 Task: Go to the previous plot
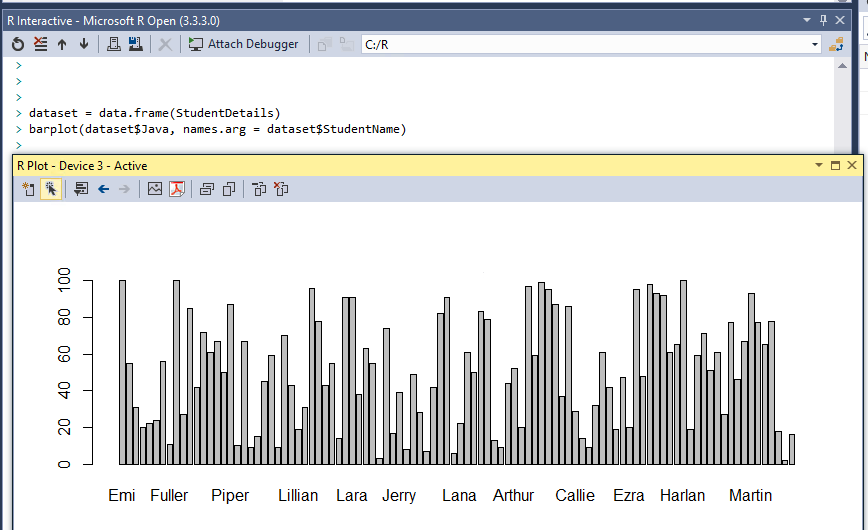pyautogui.click(x=104, y=189)
